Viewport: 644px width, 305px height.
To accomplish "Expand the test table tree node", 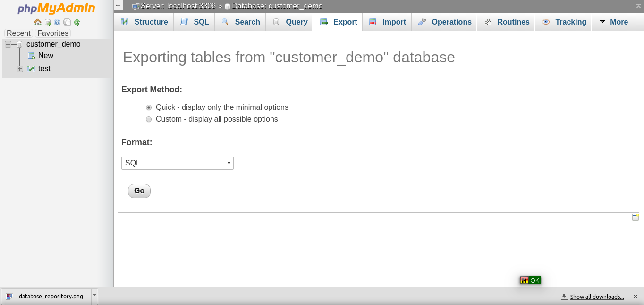I will (19, 69).
